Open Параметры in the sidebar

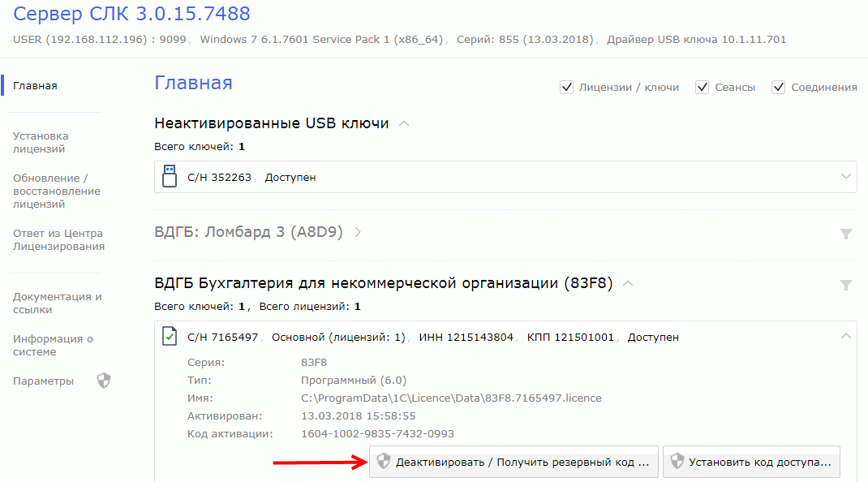tap(43, 381)
